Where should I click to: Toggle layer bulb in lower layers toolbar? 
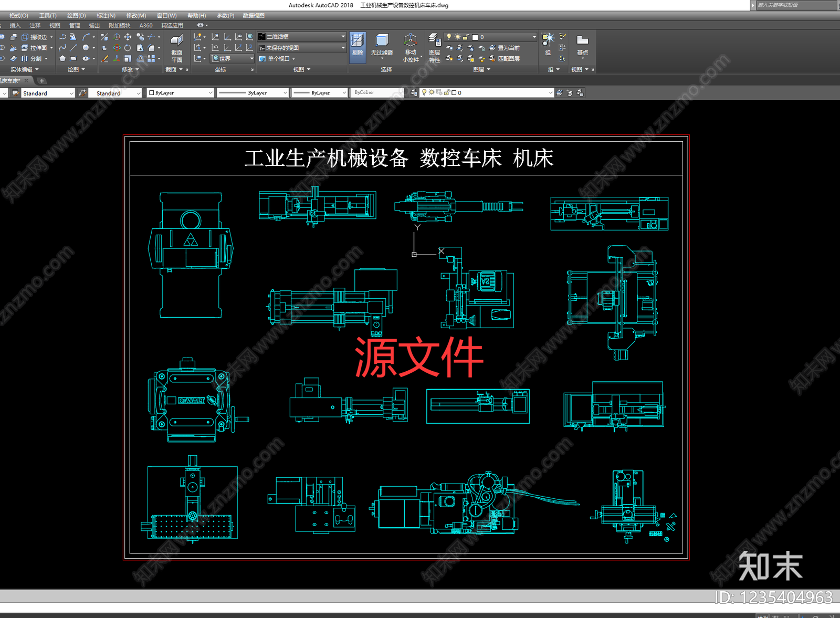pyautogui.click(x=424, y=92)
